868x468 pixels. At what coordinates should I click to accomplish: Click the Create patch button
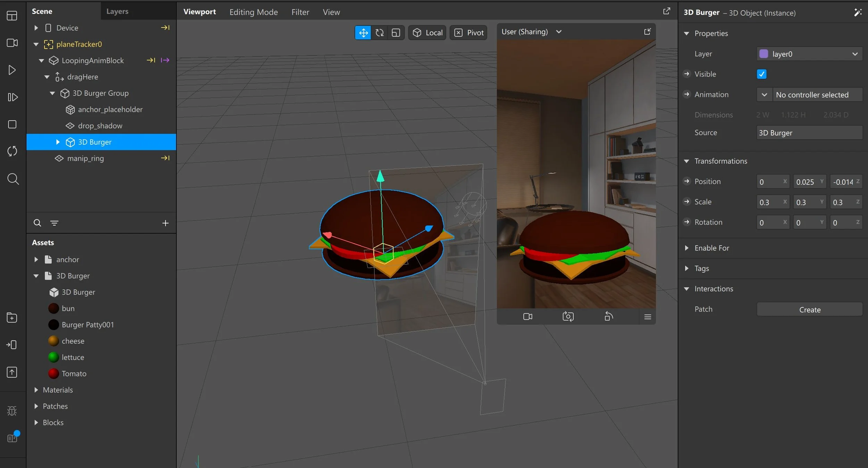tap(809, 309)
